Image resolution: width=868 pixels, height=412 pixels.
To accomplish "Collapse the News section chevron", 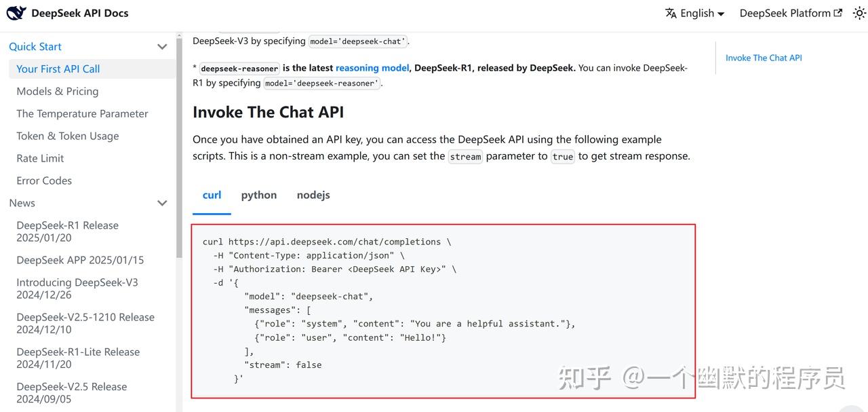I will (162, 203).
